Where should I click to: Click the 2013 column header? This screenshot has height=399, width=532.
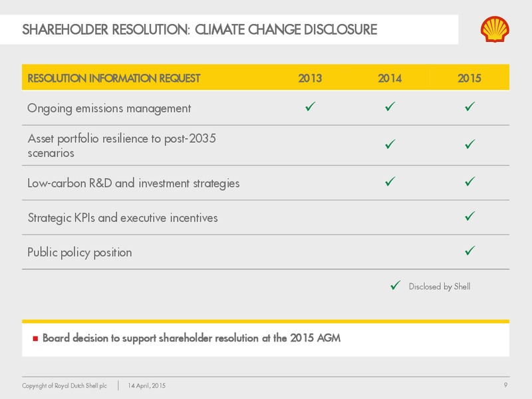pos(310,78)
